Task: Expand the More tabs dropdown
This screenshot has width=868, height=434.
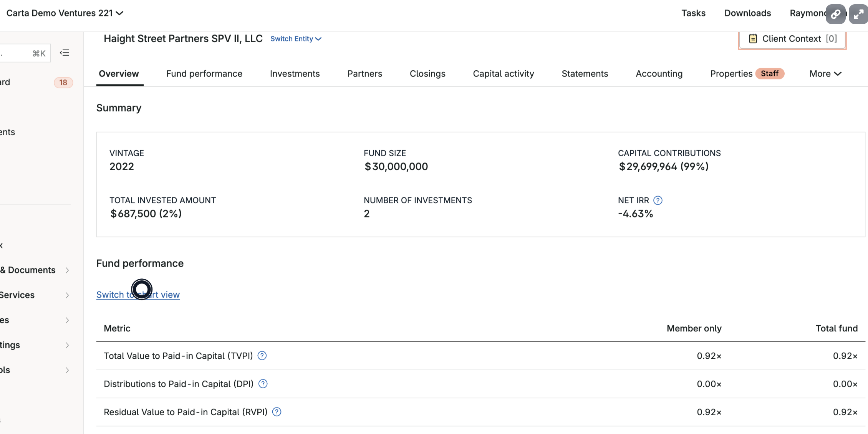Action: (x=825, y=73)
